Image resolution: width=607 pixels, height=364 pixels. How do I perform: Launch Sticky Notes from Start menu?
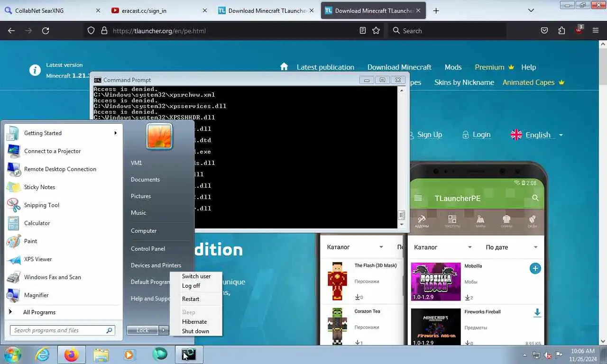[x=63, y=187]
